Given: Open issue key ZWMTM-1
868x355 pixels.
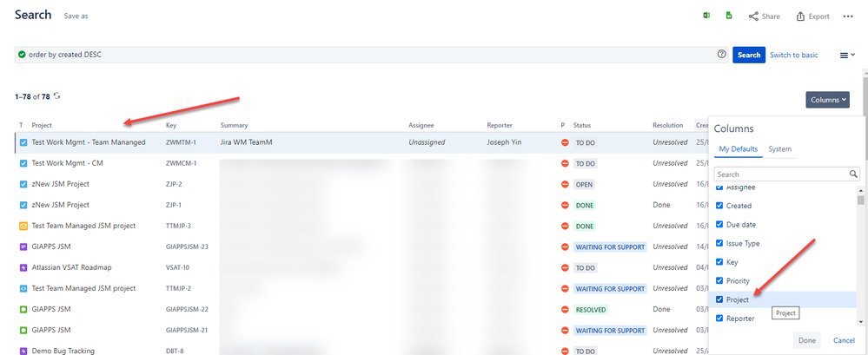Looking at the screenshot, I should pyautogui.click(x=181, y=142).
